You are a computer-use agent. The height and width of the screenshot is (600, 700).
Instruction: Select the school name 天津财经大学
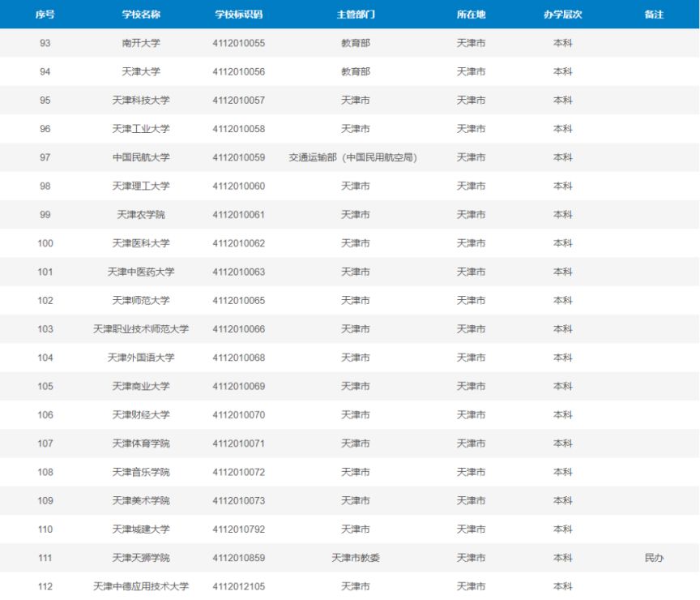[141, 414]
